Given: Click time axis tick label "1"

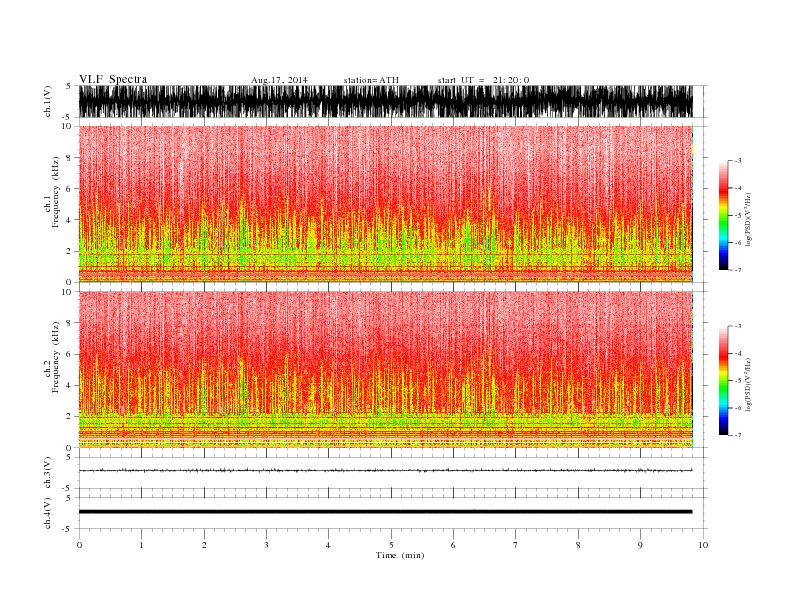Looking at the screenshot, I should coord(141,545).
